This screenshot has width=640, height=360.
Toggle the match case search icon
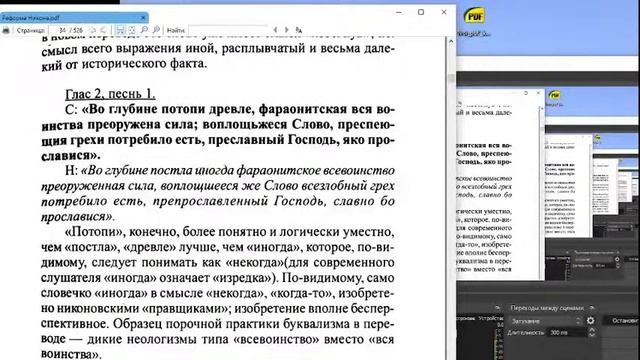click(x=299, y=30)
